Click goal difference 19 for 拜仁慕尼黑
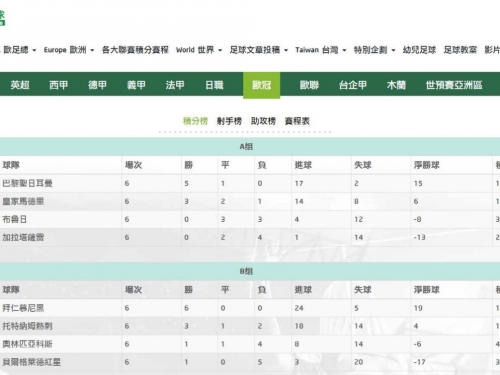The width and height of the screenshot is (500, 375). [418, 308]
